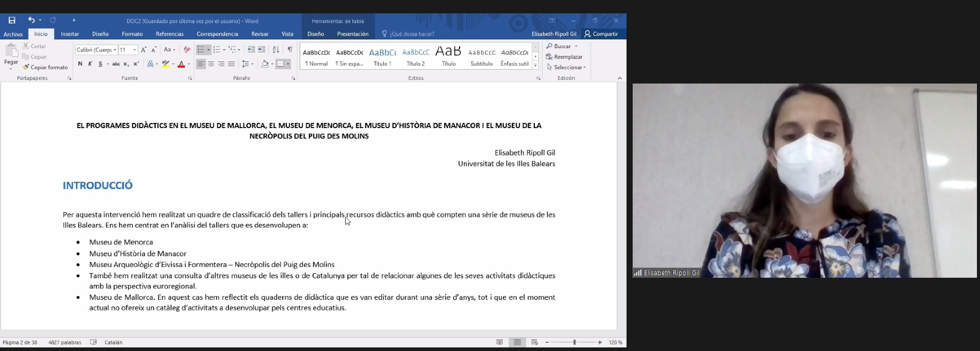Click Reemplazar replace button
This screenshot has width=980, height=351.
(564, 57)
